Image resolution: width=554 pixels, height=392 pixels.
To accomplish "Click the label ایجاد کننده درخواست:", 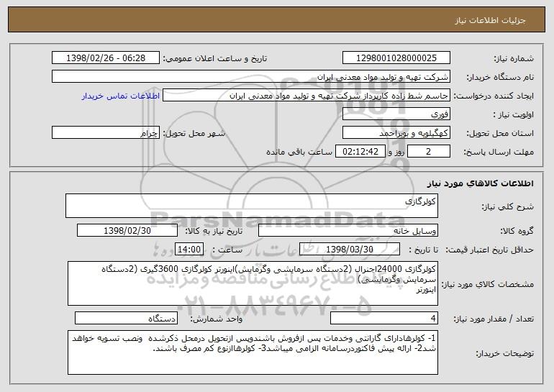I will point(494,96).
